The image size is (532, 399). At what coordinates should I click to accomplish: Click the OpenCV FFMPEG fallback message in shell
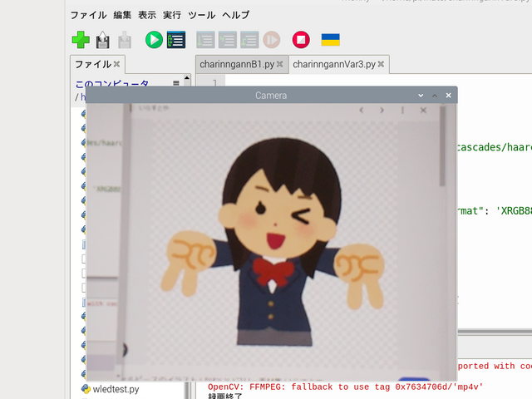pos(345,387)
